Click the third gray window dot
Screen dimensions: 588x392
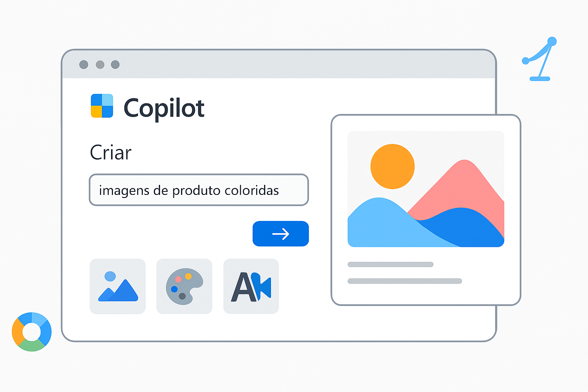click(115, 65)
